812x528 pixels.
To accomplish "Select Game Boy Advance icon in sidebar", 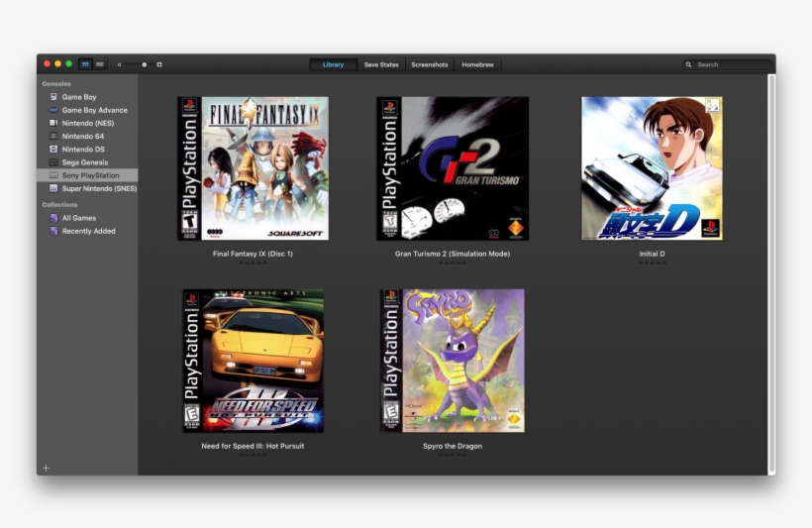I will click(53, 110).
